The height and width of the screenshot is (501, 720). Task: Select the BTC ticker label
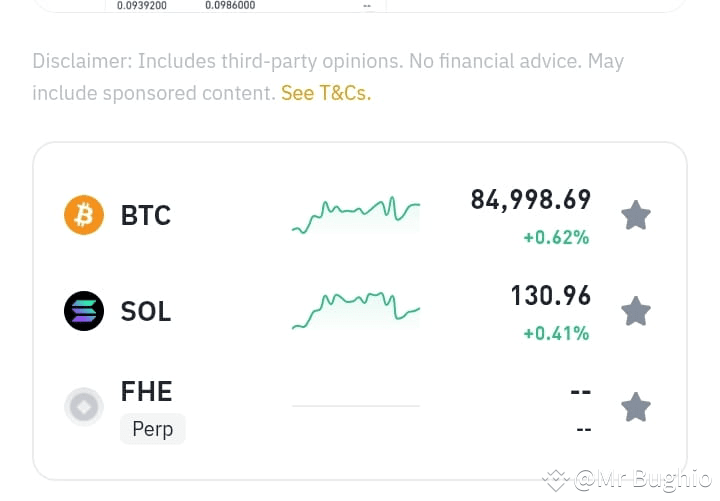[x=146, y=215]
